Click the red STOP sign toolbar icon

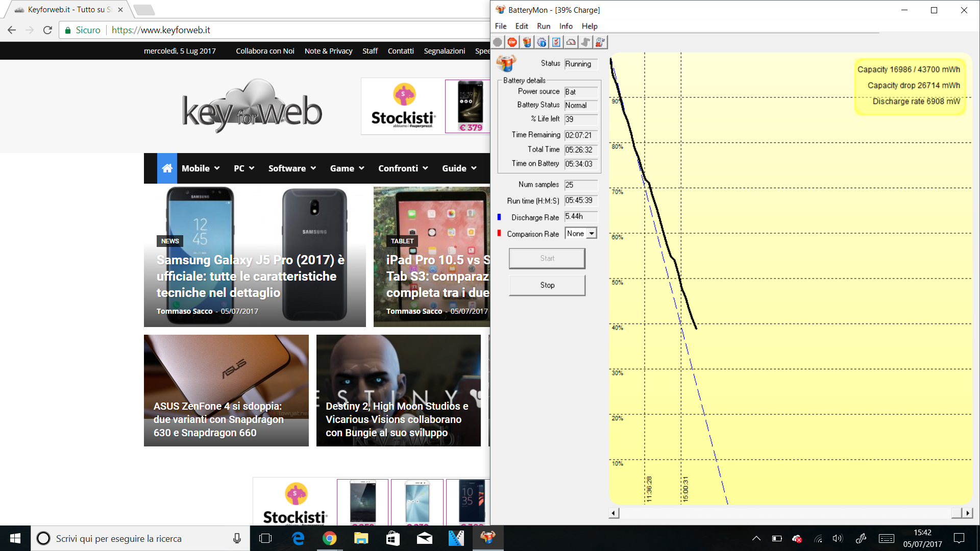point(512,42)
